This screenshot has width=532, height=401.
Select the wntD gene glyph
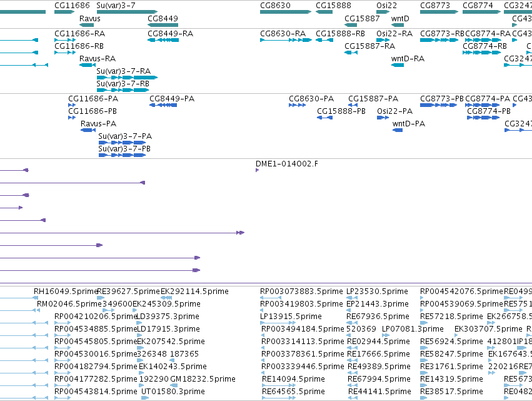point(398,25)
